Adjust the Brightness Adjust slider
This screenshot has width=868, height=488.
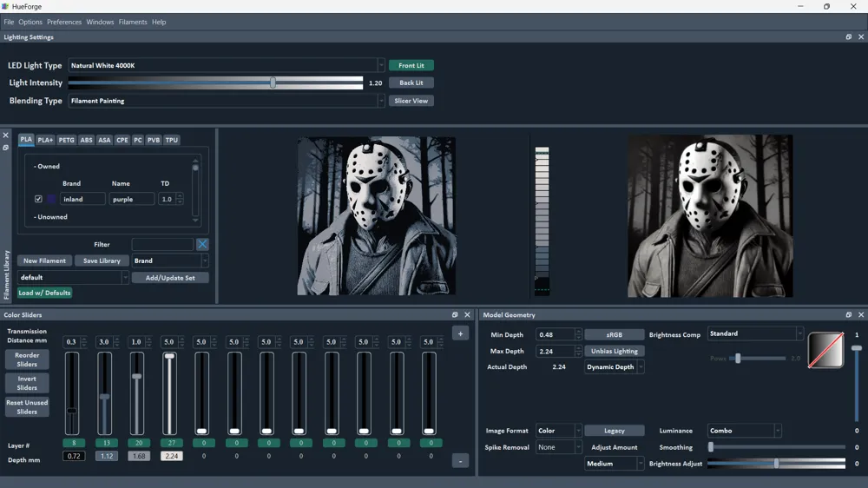click(x=776, y=464)
